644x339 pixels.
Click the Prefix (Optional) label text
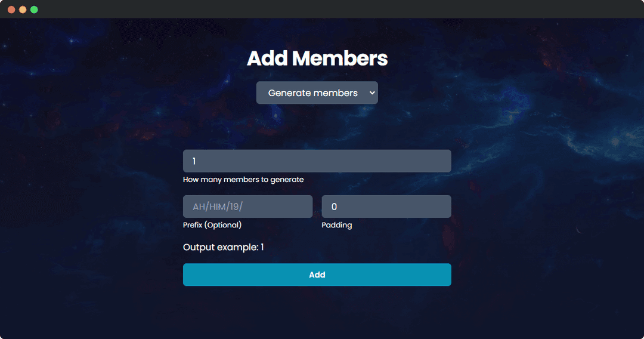point(212,225)
